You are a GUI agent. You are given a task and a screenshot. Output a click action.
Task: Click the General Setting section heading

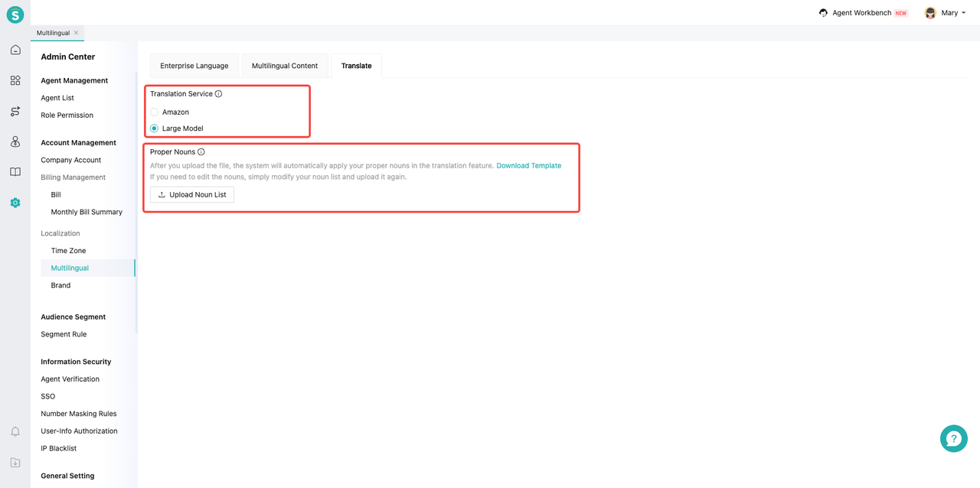pos(67,476)
